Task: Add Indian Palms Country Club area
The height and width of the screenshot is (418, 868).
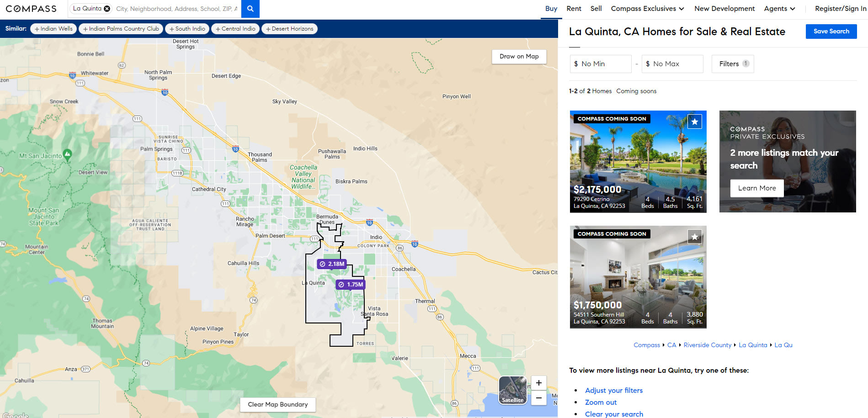Action: point(121,29)
